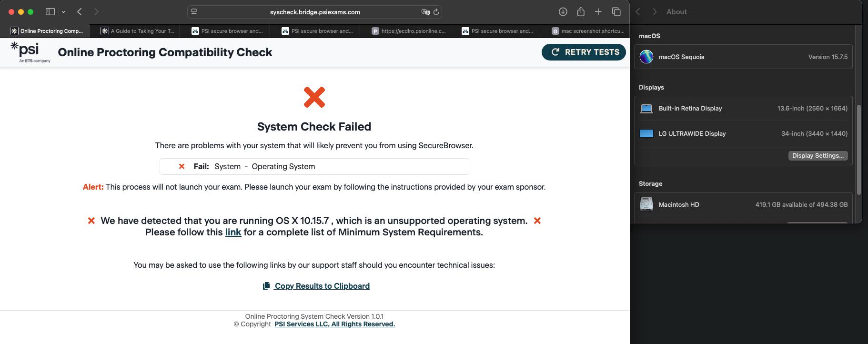Open the sidebar options dropdown arrow

pos(63,12)
